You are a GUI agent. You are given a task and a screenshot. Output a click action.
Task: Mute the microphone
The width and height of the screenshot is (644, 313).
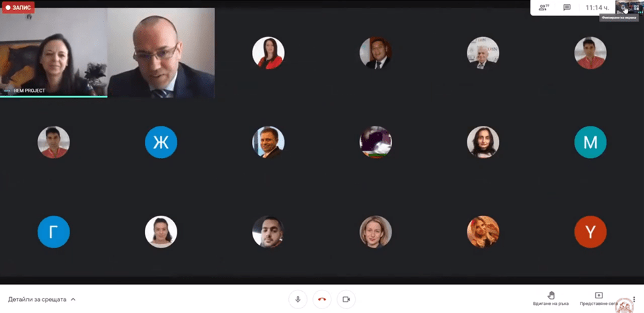298,299
